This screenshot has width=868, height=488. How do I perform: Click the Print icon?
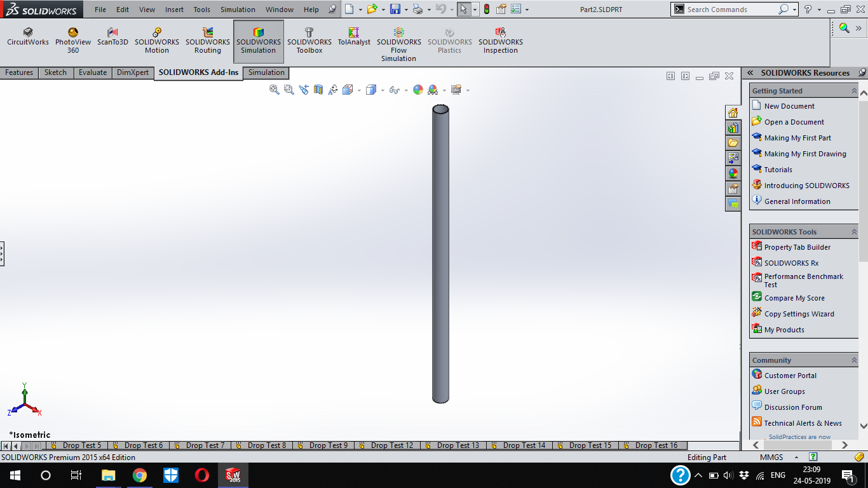coord(417,9)
